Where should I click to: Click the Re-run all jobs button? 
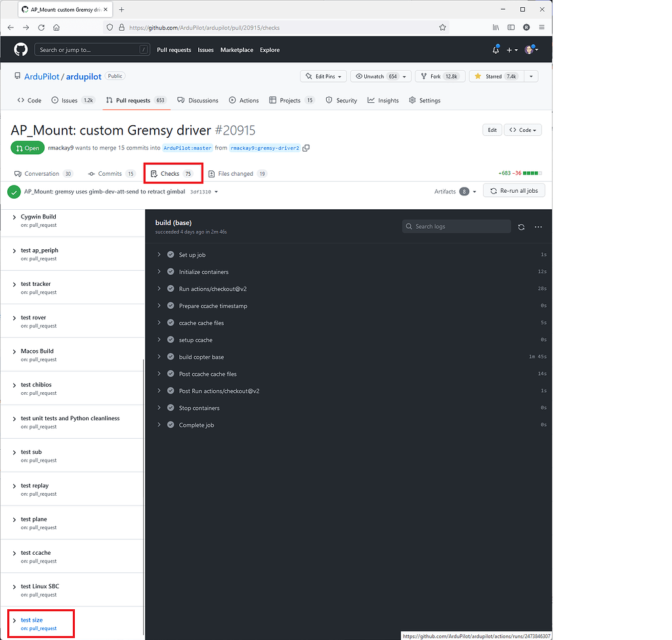point(514,190)
